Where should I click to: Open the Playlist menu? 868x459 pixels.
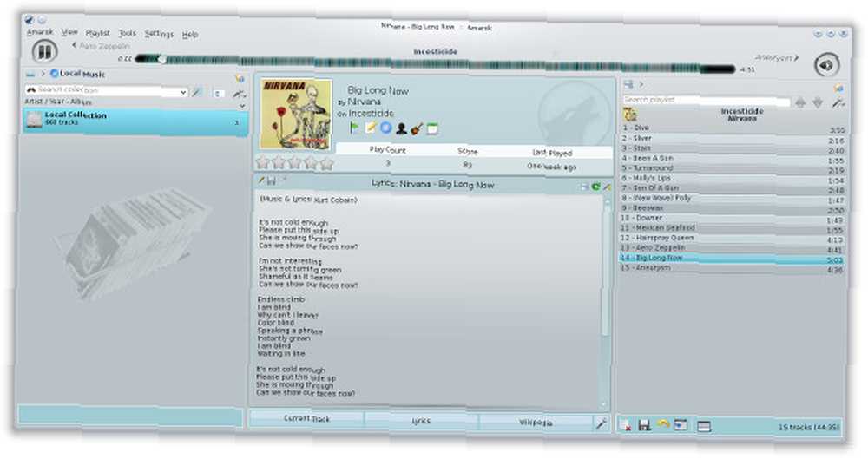pos(97,33)
